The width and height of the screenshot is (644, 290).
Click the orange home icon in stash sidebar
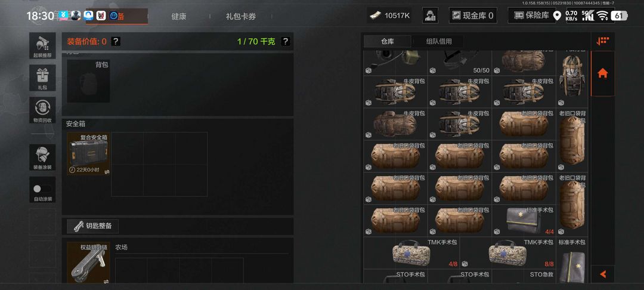click(x=602, y=73)
